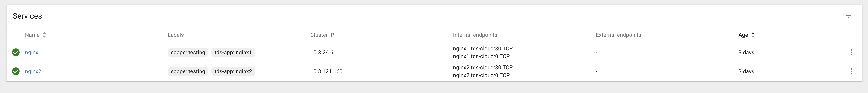868x93 pixels.
Task: Sort the table by Age column
Action: (743, 35)
